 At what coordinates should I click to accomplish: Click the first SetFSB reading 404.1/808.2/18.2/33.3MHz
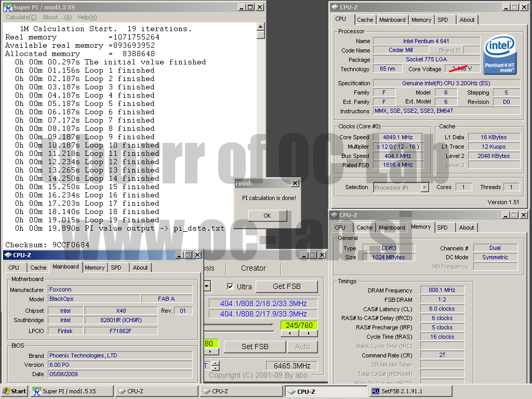pyautogui.click(x=263, y=303)
